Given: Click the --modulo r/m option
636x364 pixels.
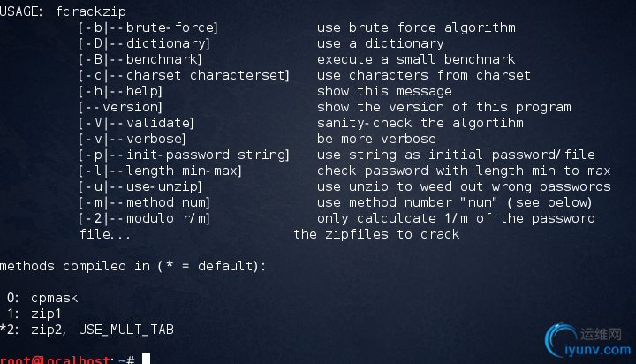Looking at the screenshot, I should pos(144,218).
